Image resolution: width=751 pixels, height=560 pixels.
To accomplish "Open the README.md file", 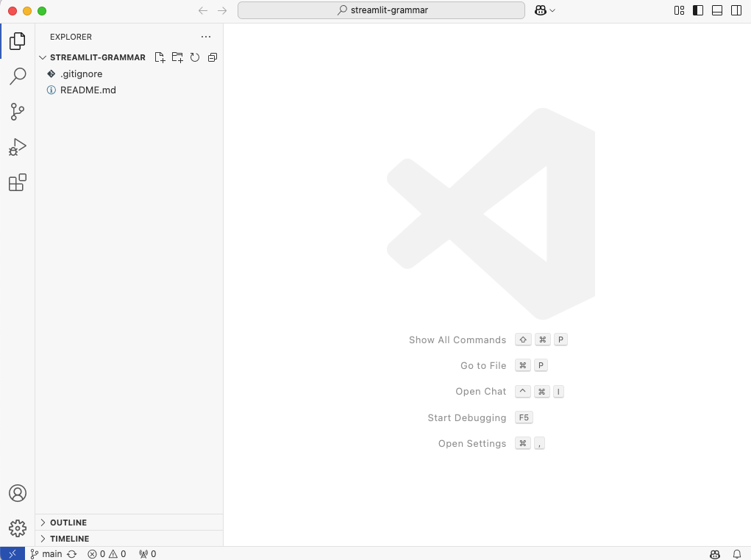I will click(x=88, y=90).
